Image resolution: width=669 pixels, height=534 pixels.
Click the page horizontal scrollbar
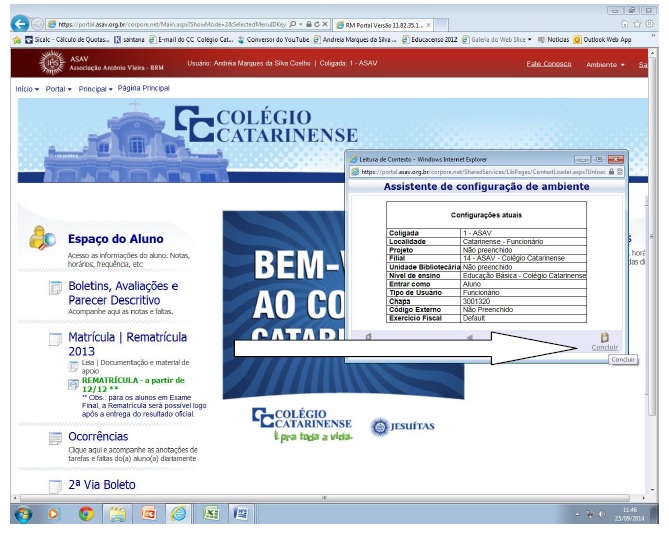(x=325, y=498)
